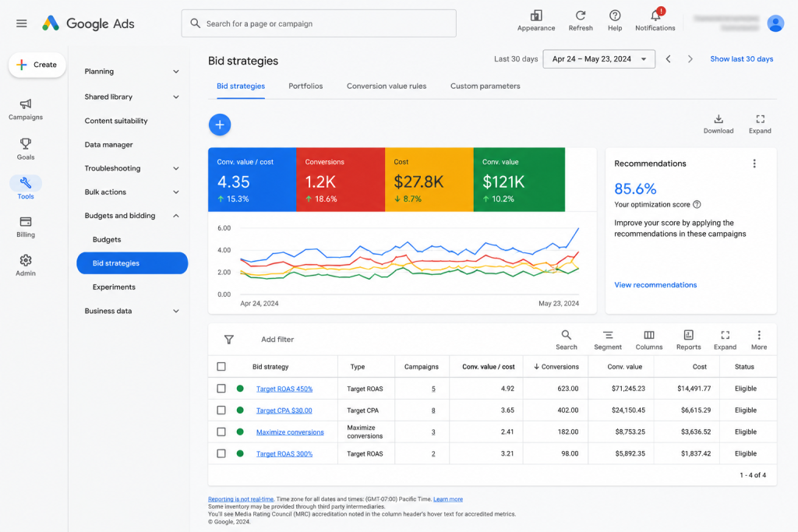Click the Google Ads logo
798x532 pixels.
(x=89, y=23)
